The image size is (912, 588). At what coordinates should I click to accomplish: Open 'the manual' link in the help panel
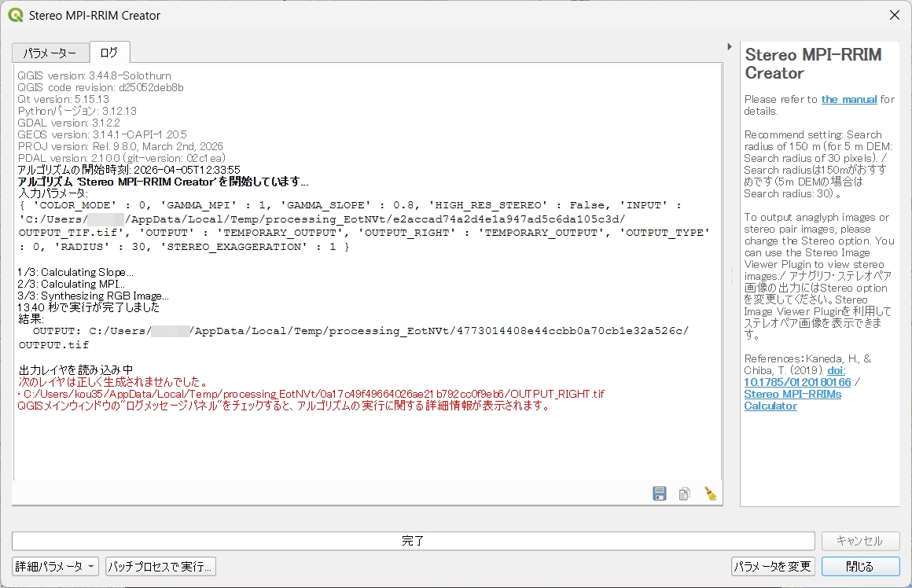(848, 100)
